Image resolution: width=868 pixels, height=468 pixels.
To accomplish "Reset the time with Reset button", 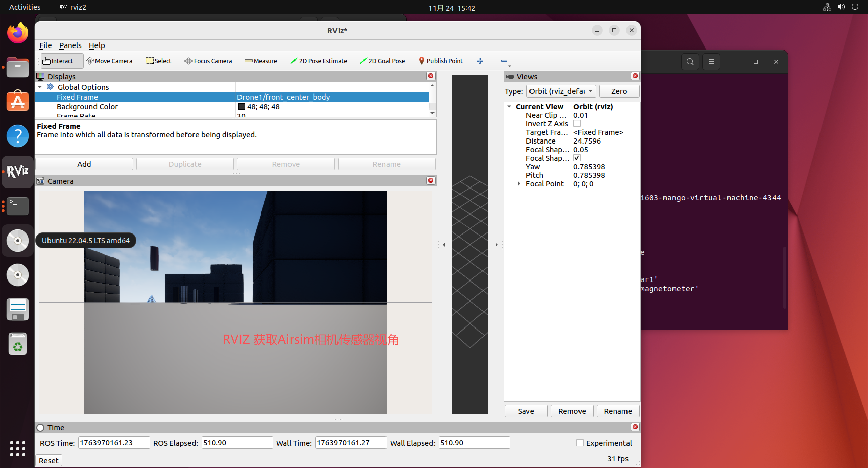I will coord(49,460).
